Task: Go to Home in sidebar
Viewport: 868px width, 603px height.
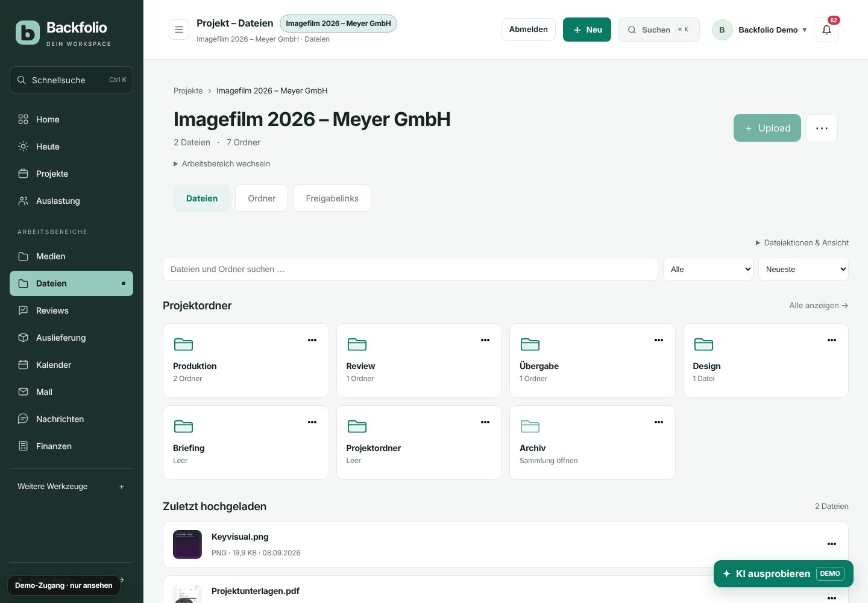Action: (71, 119)
